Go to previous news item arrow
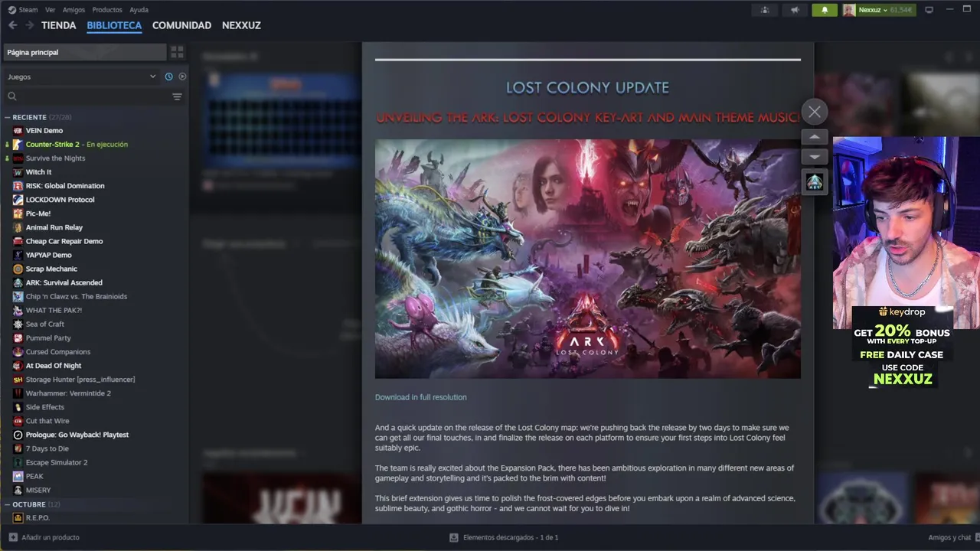 815,137
